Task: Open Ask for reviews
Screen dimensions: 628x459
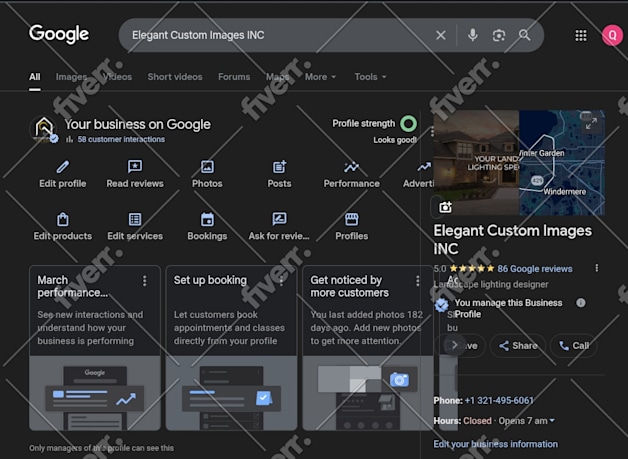Action: (x=279, y=227)
